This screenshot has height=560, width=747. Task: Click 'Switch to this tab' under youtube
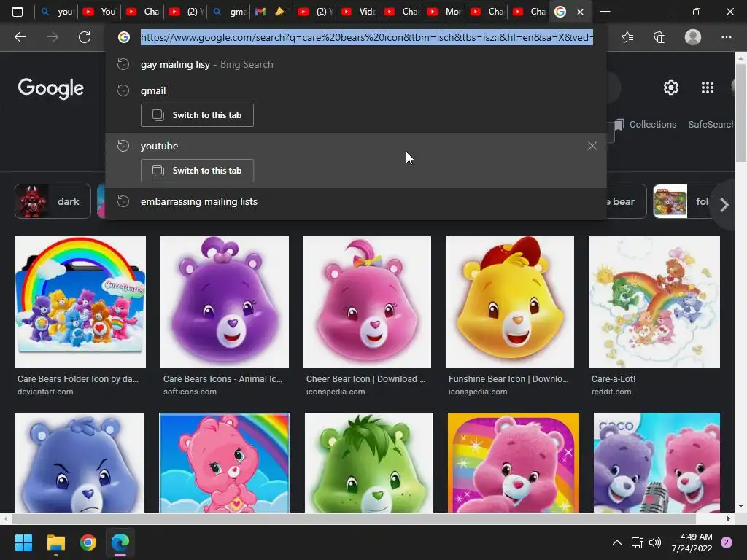pos(197,171)
